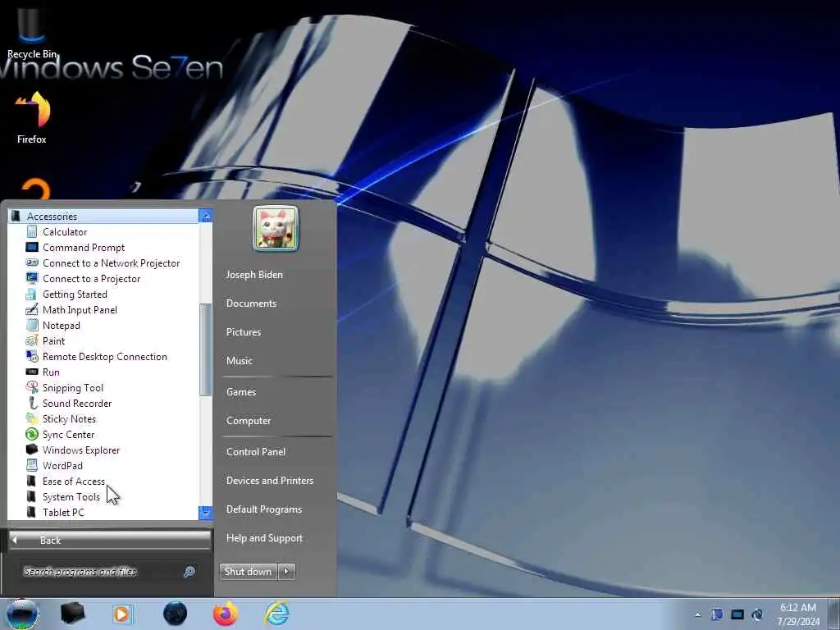Open Devices and Printers
This screenshot has width=840, height=630.
point(269,481)
